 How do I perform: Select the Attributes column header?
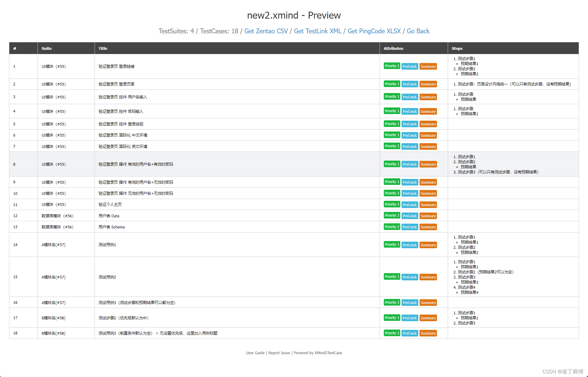(x=393, y=48)
